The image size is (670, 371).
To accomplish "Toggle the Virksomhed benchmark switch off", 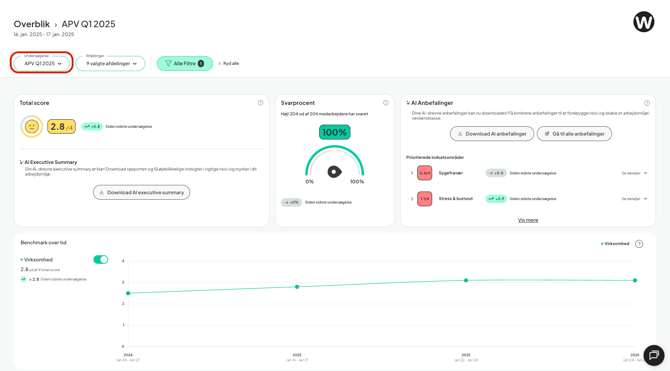I will coord(101,259).
